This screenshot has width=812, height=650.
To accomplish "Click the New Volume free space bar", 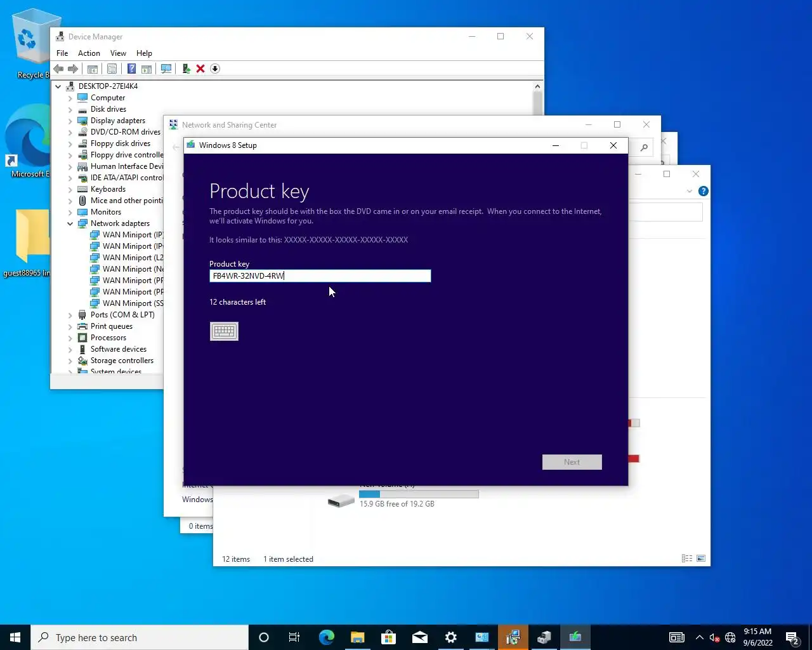I will pyautogui.click(x=419, y=494).
